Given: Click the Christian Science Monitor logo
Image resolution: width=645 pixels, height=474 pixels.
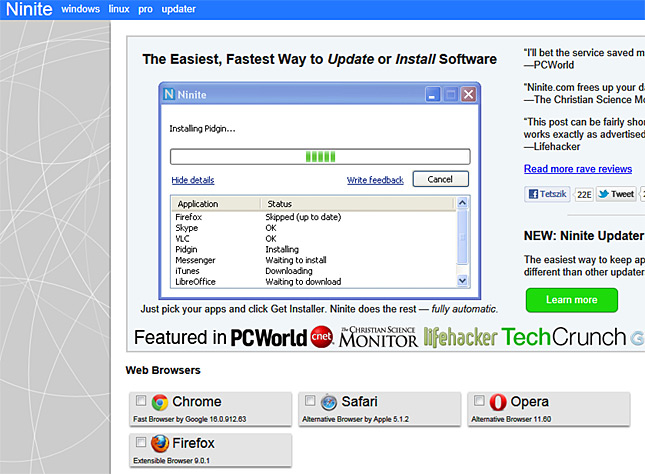Looking at the screenshot, I should point(378,337).
